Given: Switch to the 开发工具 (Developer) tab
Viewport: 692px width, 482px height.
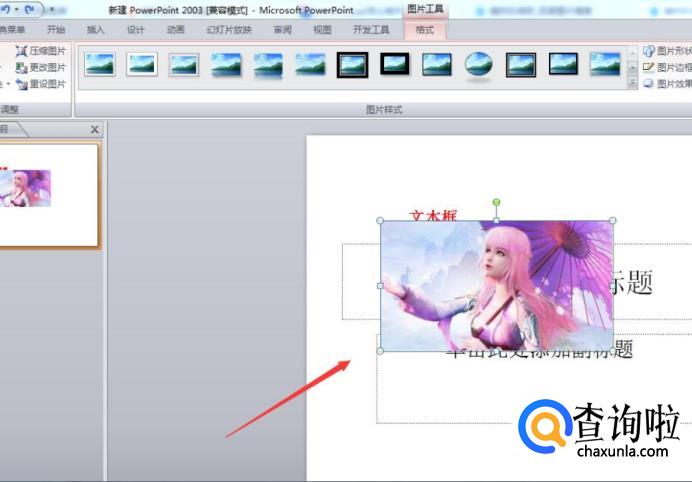Looking at the screenshot, I should 371,30.
